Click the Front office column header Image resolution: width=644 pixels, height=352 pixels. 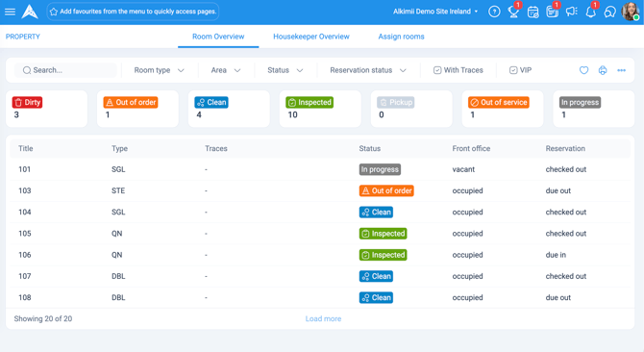tap(471, 149)
